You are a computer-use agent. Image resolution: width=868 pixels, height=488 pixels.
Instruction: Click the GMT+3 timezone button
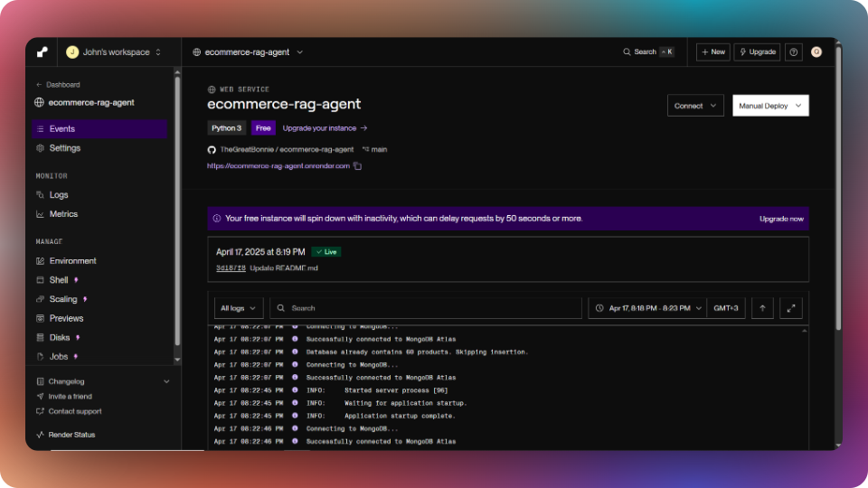tap(726, 308)
